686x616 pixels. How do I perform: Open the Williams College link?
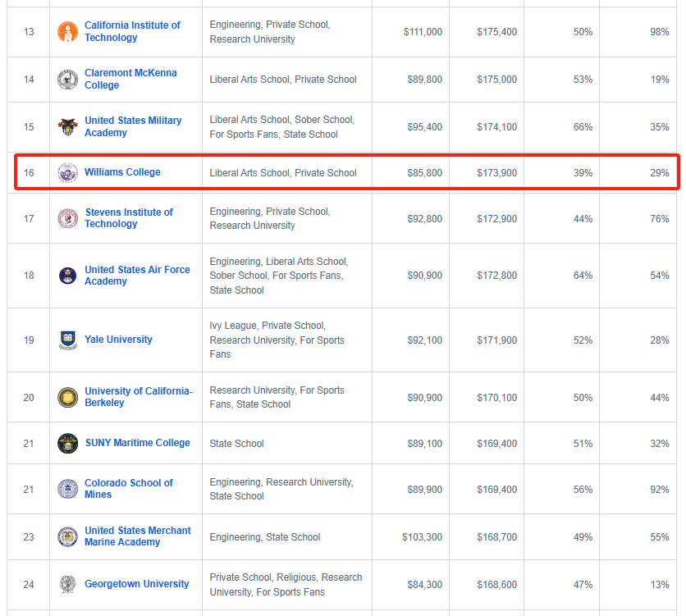coord(122,172)
